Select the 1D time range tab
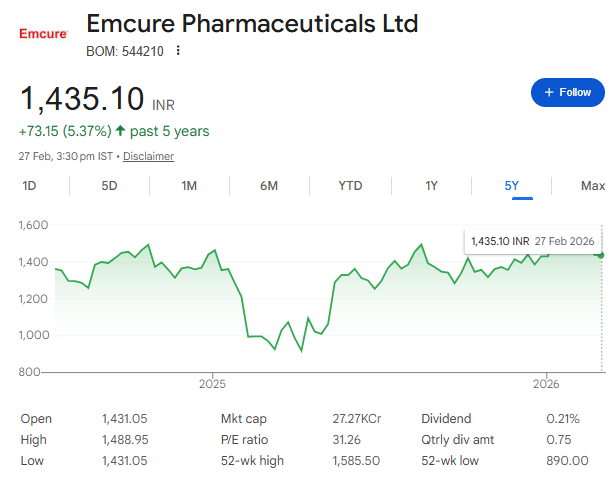615x483 pixels. tap(29, 185)
